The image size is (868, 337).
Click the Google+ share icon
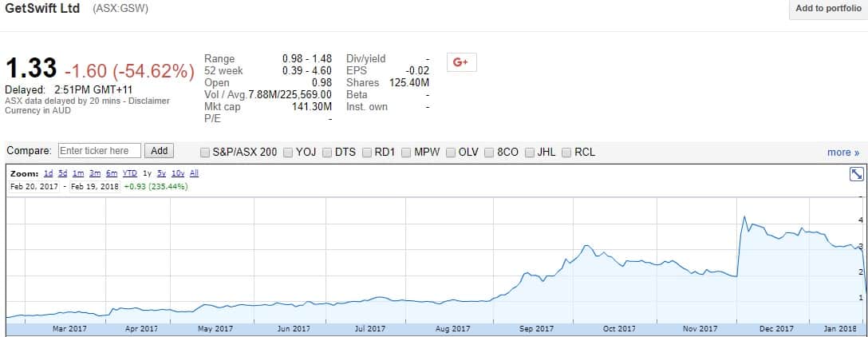[460, 61]
